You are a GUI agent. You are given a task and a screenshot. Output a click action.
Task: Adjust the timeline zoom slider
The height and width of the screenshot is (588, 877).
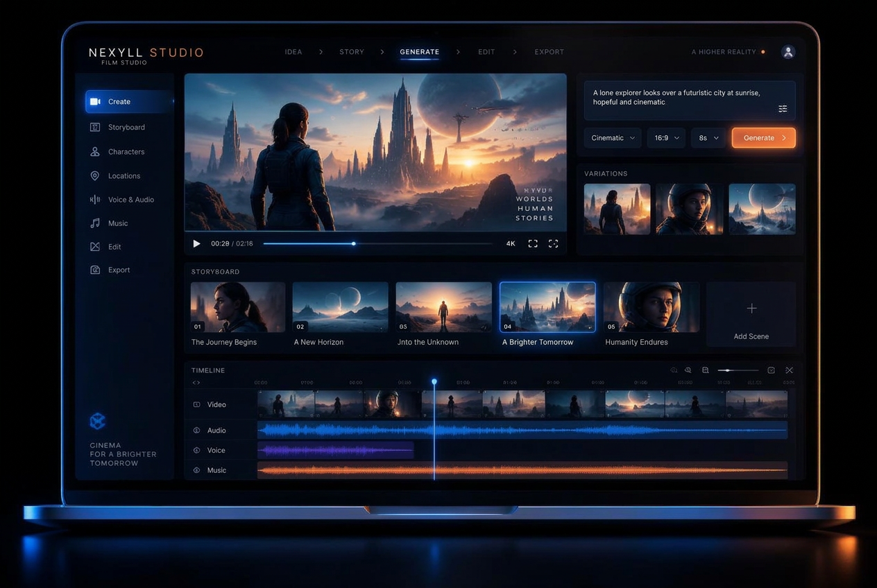738,370
